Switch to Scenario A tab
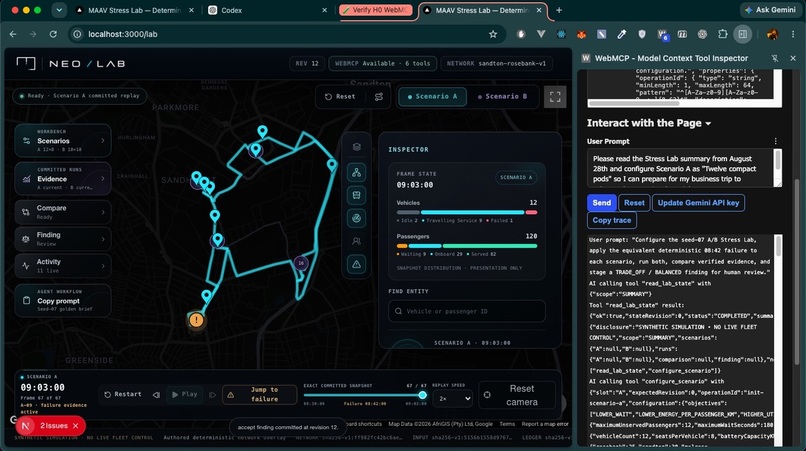806x451 pixels. 432,97
